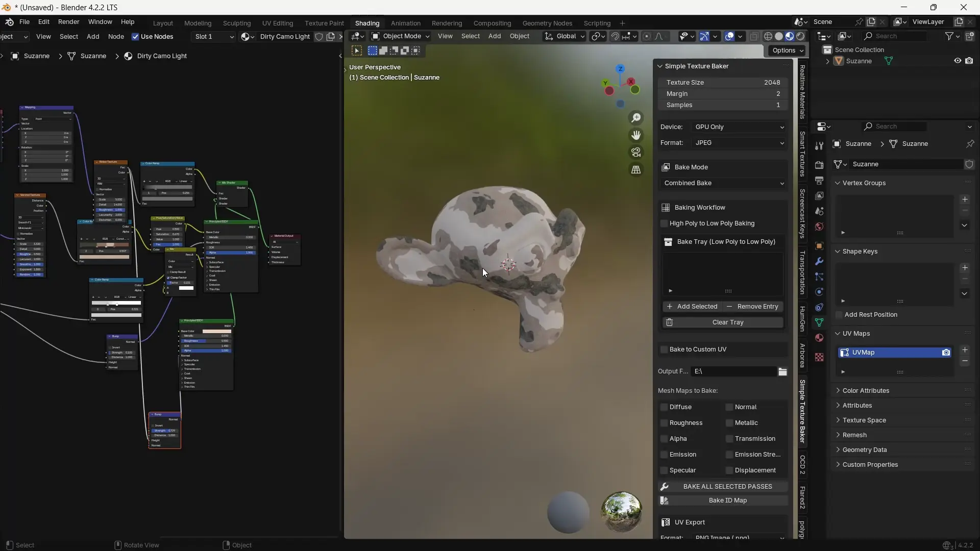This screenshot has width=980, height=551.
Task: Select solid viewport shading
Action: (779, 36)
